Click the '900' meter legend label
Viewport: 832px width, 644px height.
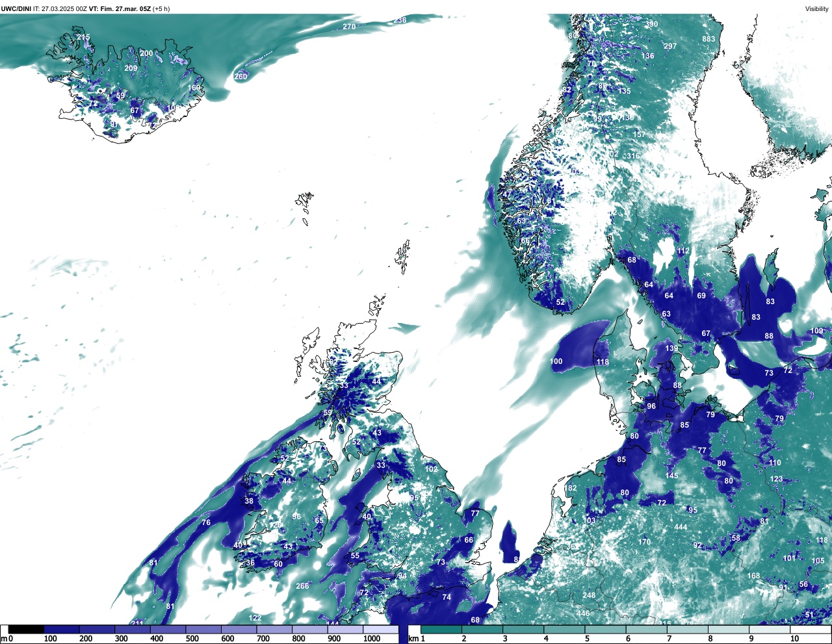pos(333,639)
